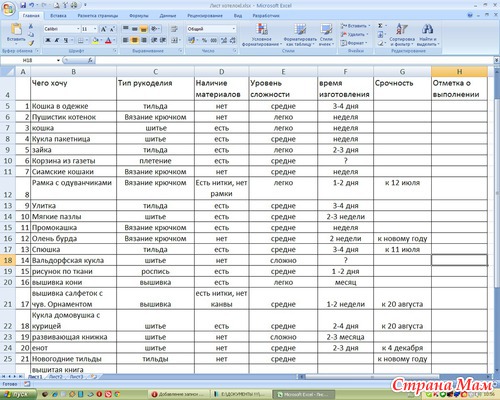The image size is (500, 400).
Task: Switch to sheet tab Лист2
Action: 56,377
